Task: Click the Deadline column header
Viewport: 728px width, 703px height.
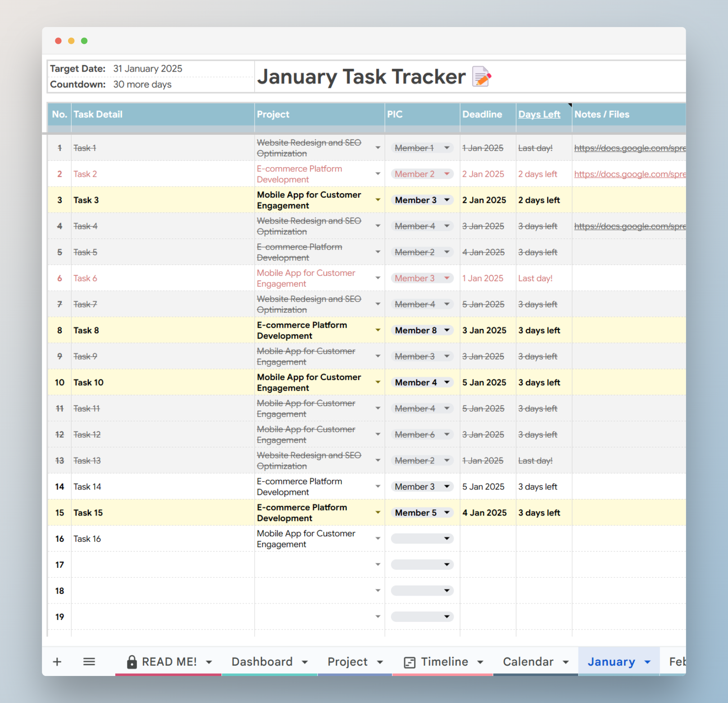Action: coord(488,114)
